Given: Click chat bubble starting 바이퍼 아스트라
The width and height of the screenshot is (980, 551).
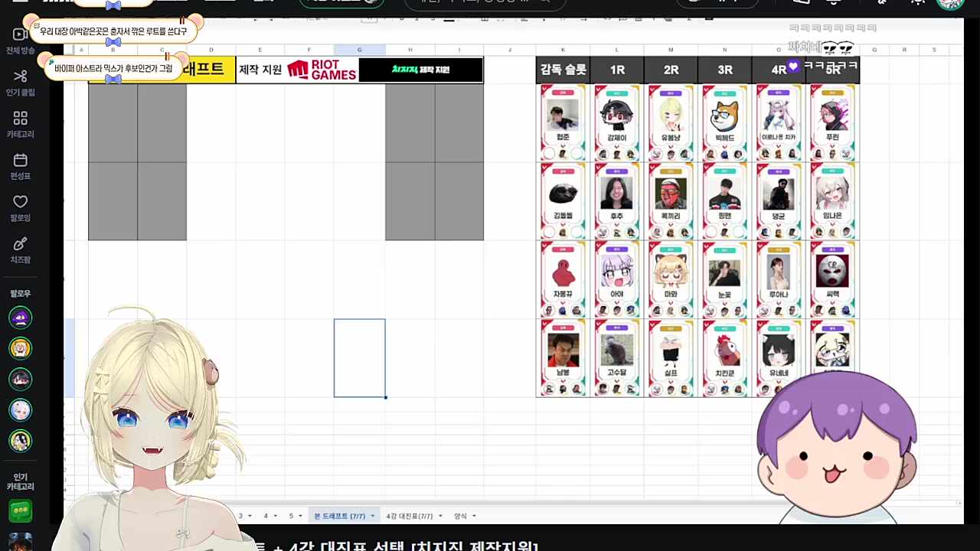Looking at the screenshot, I should (113, 69).
